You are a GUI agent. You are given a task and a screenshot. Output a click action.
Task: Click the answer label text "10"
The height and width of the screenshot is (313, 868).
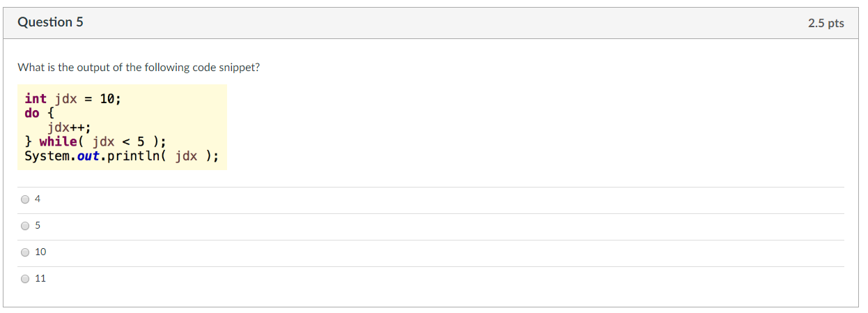tap(40, 252)
